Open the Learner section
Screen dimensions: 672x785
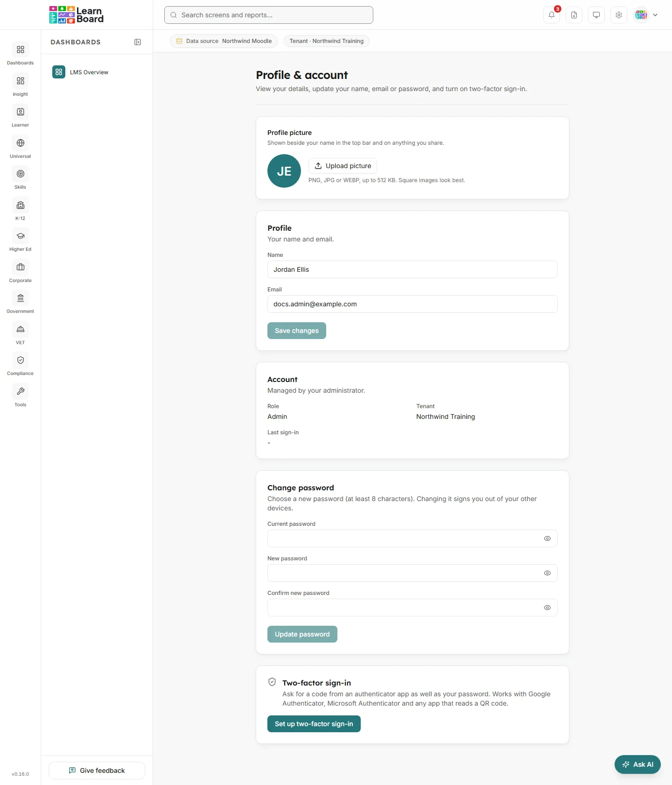point(21,116)
